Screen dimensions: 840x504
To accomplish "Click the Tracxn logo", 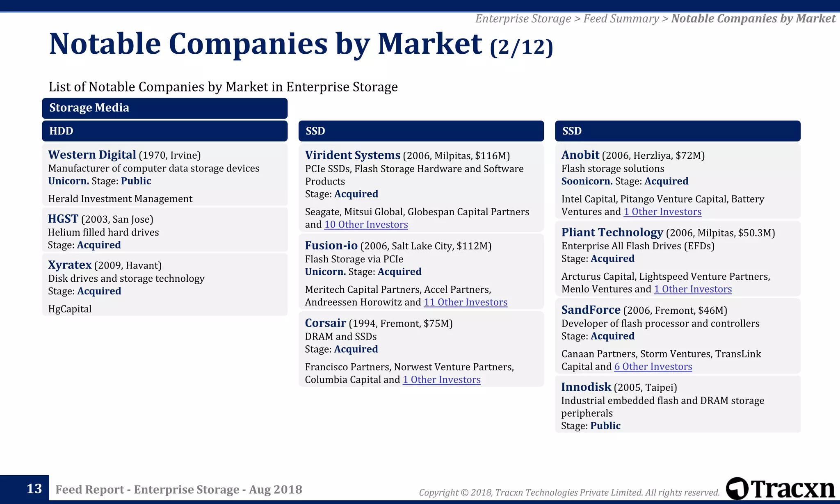I will click(x=780, y=488).
